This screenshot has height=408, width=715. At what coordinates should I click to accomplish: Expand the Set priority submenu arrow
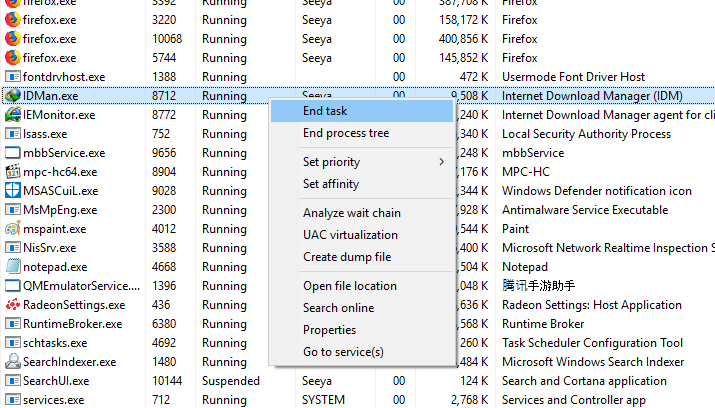click(441, 162)
